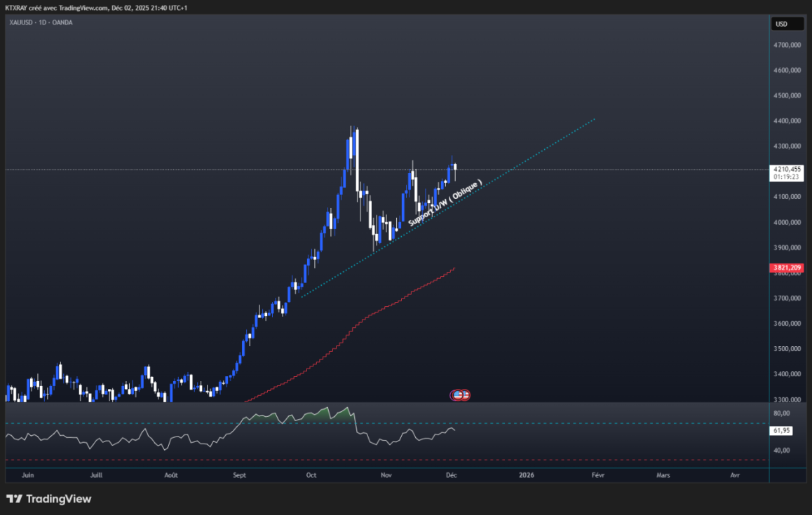Select 2026 on the time axis
The image size is (812, 515).
(x=526, y=475)
